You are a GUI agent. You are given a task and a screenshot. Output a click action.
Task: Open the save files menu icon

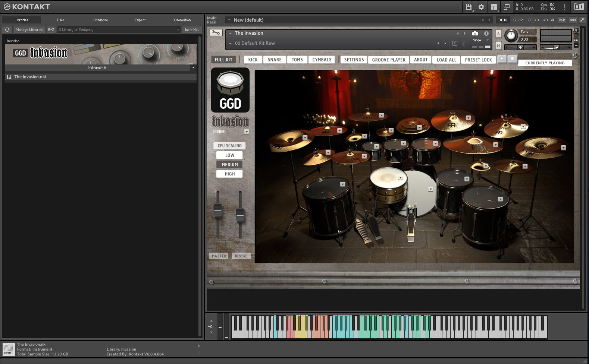click(469, 7)
